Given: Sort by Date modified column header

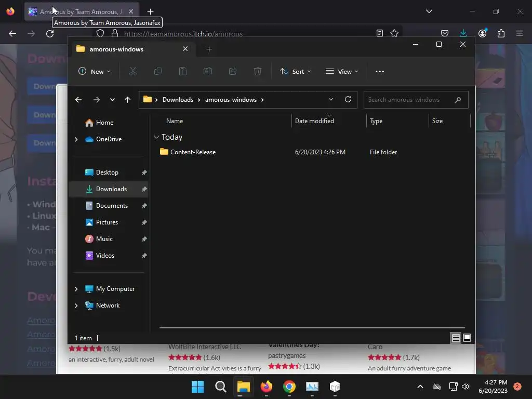Looking at the screenshot, I should tap(314, 121).
